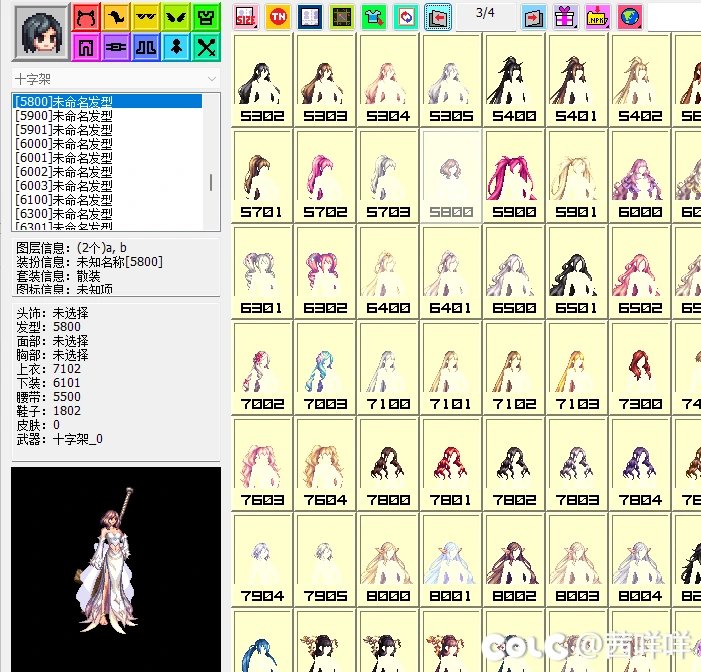Pick black wavy hairstyle thumbnail 6501

[x=577, y=272]
